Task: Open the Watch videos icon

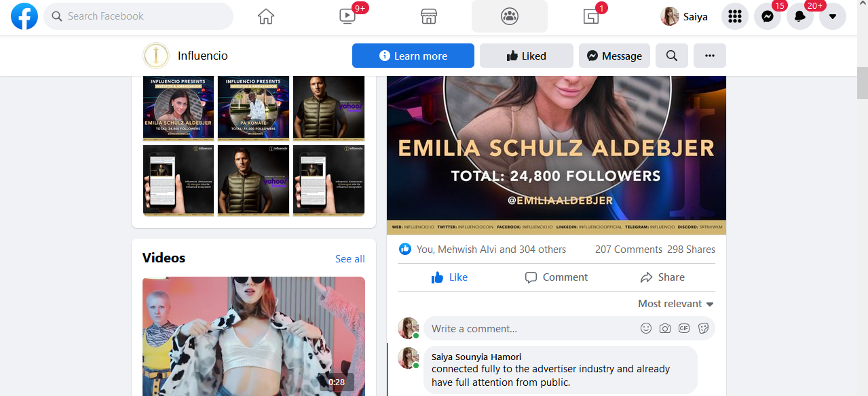Action: coord(347,16)
